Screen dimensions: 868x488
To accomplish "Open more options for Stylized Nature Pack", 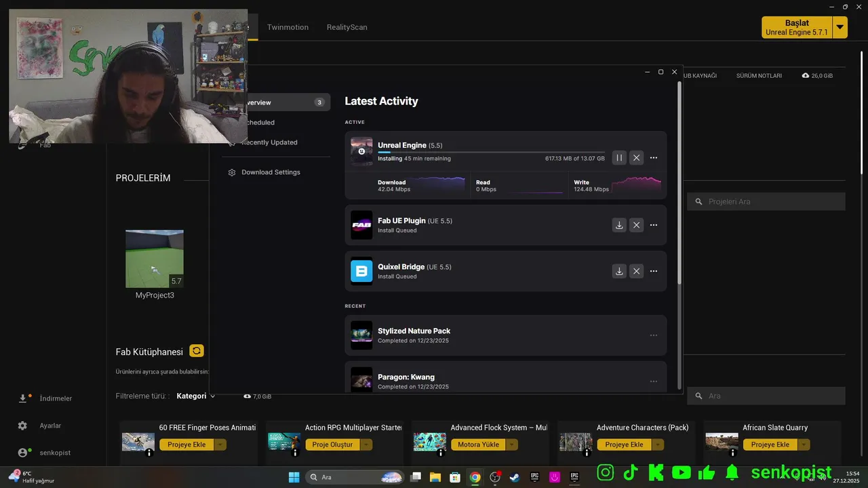I will (654, 335).
